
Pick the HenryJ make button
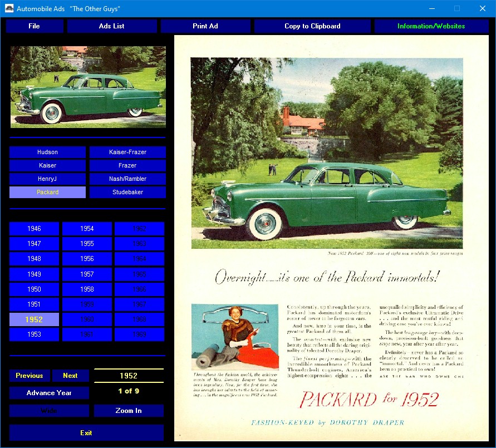click(47, 179)
